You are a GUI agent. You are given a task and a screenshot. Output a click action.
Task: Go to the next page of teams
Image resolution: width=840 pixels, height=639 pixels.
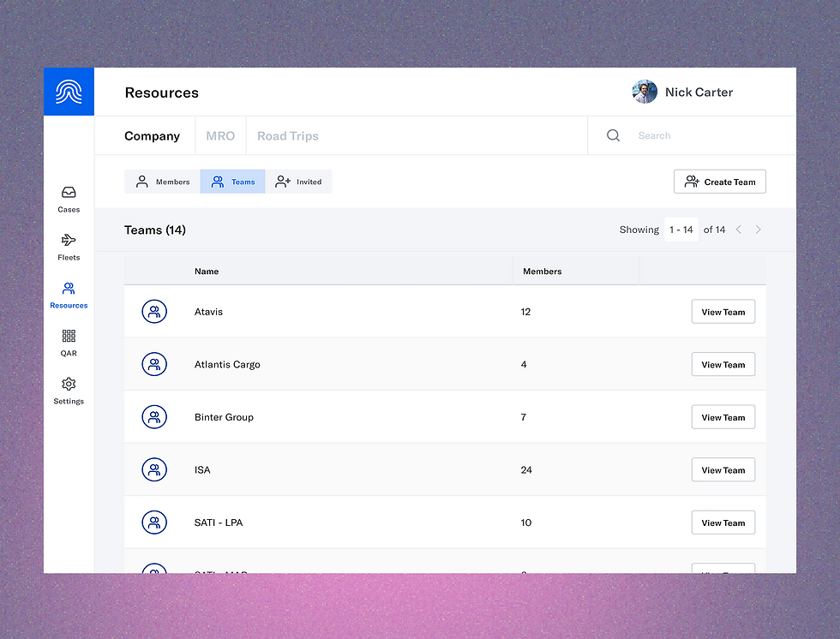[x=758, y=230]
